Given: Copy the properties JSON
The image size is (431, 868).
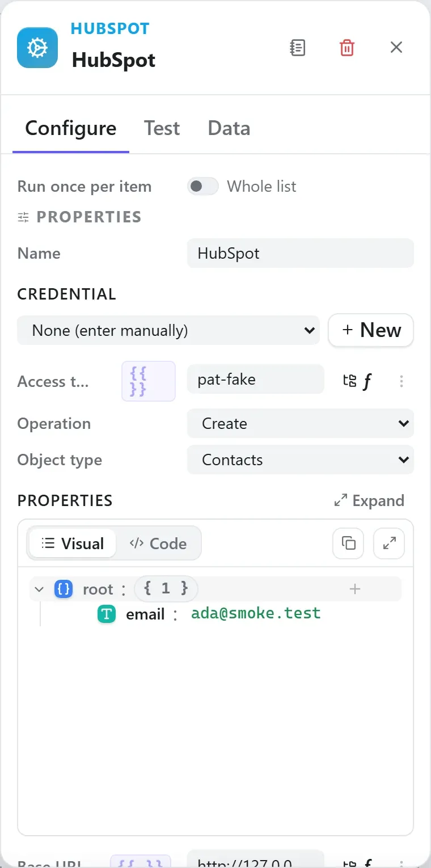Looking at the screenshot, I should pyautogui.click(x=348, y=543).
